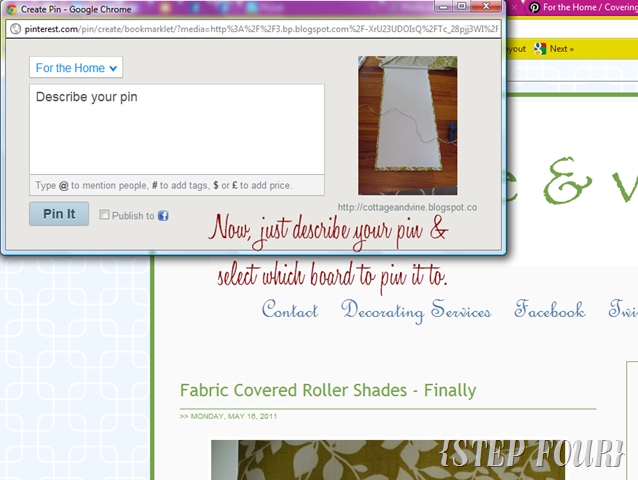
Task: Click the pin preview image of the roller shade
Action: [408, 125]
